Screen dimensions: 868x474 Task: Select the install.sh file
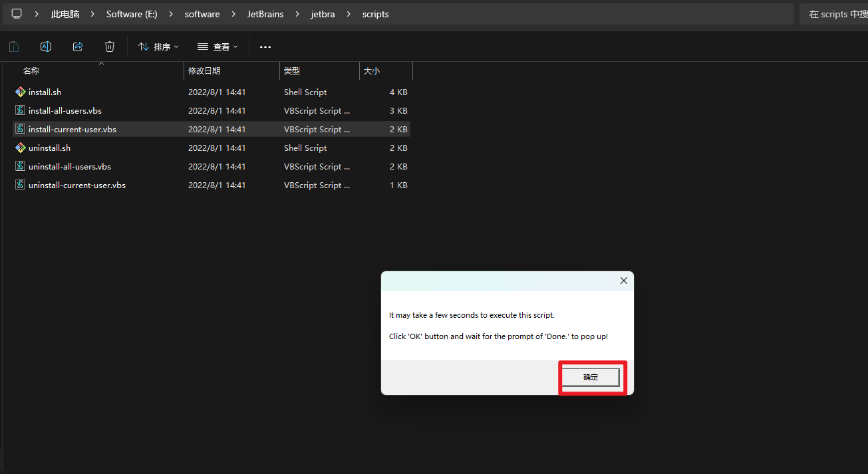point(212,92)
